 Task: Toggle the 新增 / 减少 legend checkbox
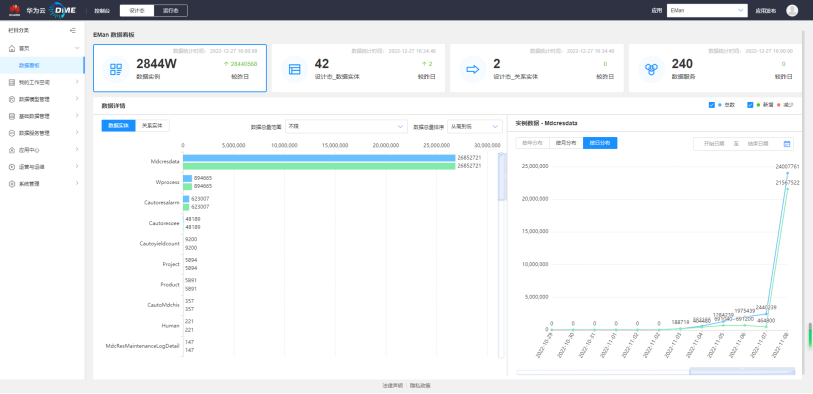point(750,105)
